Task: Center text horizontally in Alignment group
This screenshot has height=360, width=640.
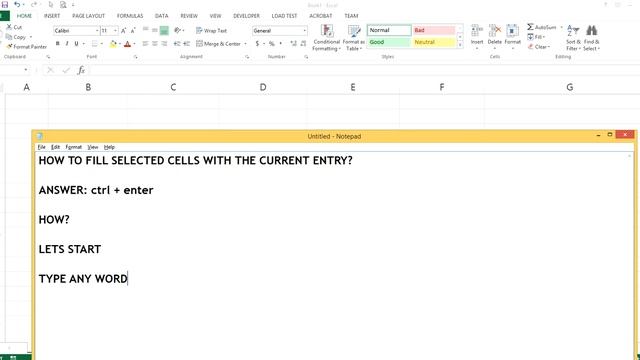Action: tap(155, 43)
